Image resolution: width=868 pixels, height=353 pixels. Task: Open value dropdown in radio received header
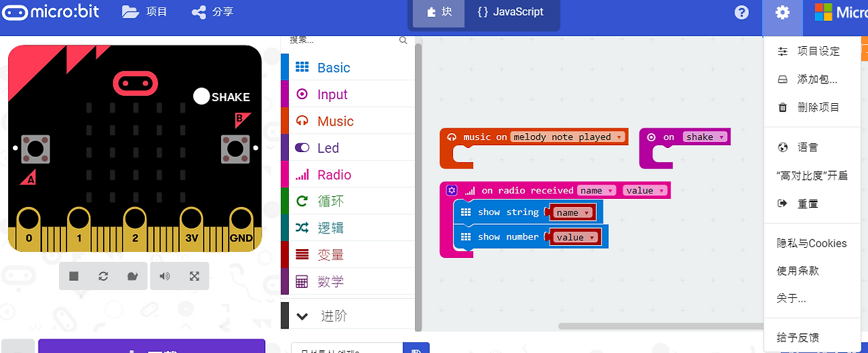coord(645,190)
